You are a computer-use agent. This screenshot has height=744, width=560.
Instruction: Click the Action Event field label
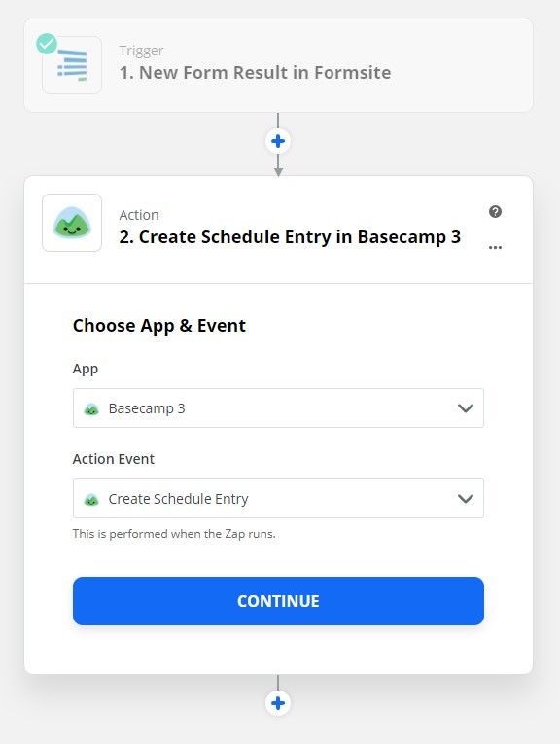pos(114,459)
